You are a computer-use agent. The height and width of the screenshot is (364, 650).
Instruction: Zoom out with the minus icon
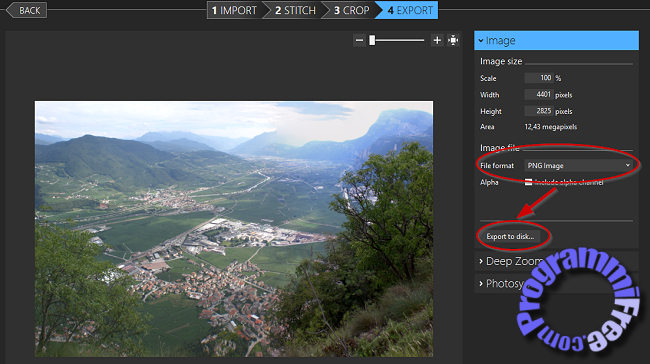tap(359, 40)
